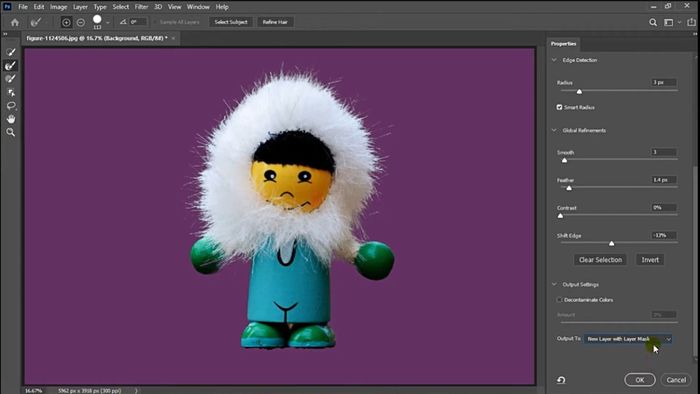700x394 pixels.
Task: Toggle the Smart Radius checkbox
Action: 559,107
